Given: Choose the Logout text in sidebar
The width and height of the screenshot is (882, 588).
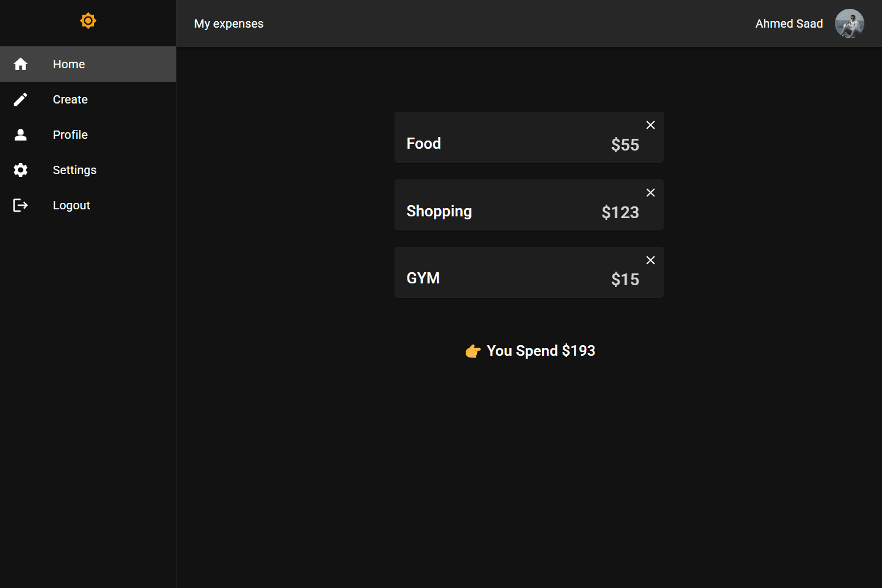Looking at the screenshot, I should point(71,205).
